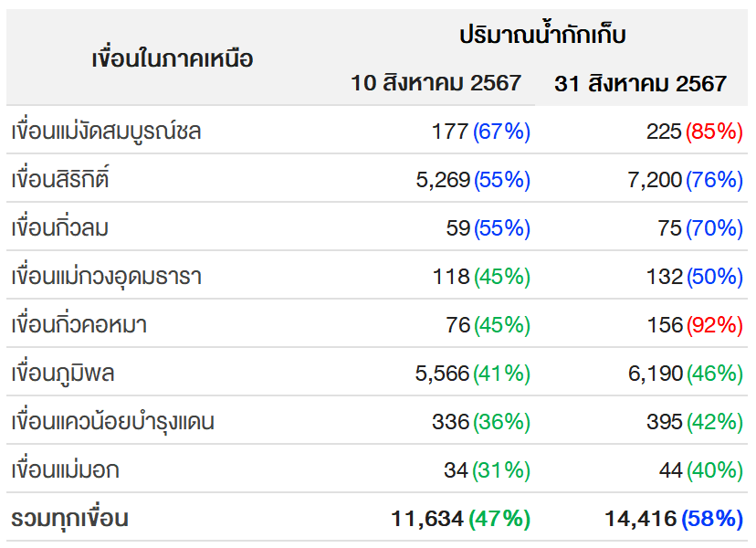This screenshot has width=756, height=548.
Task: Click the เขื่อนภูมิพล row label
Action: click(x=63, y=373)
